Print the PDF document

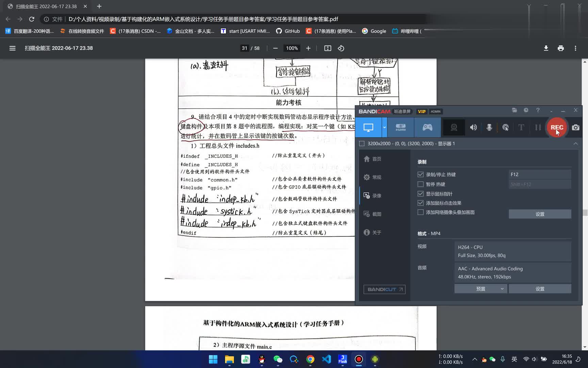pos(561,48)
